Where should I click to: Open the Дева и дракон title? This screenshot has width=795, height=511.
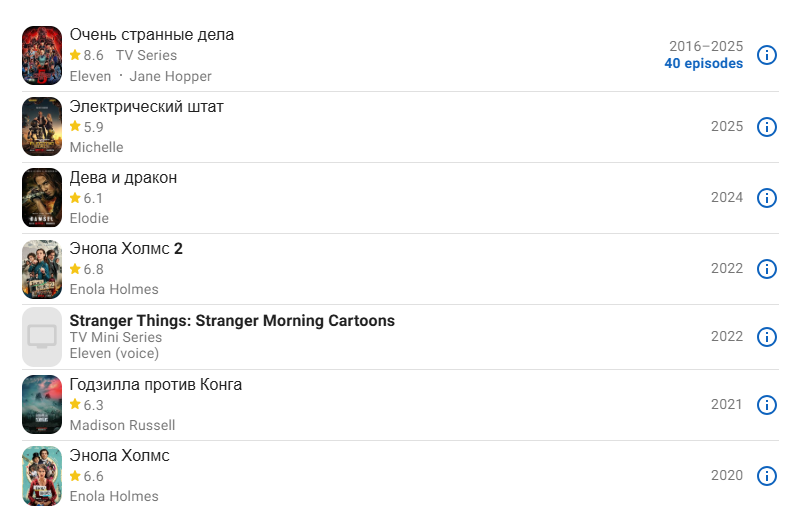(123, 178)
